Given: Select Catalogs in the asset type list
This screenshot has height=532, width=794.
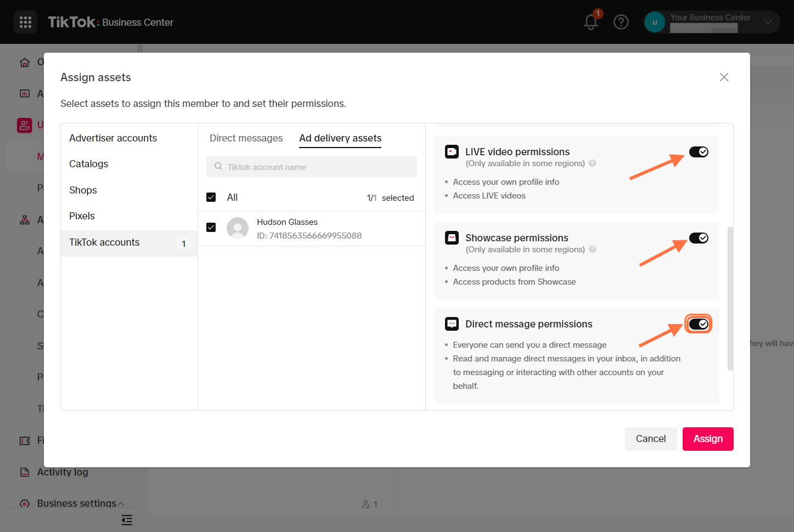Looking at the screenshot, I should coord(88,163).
